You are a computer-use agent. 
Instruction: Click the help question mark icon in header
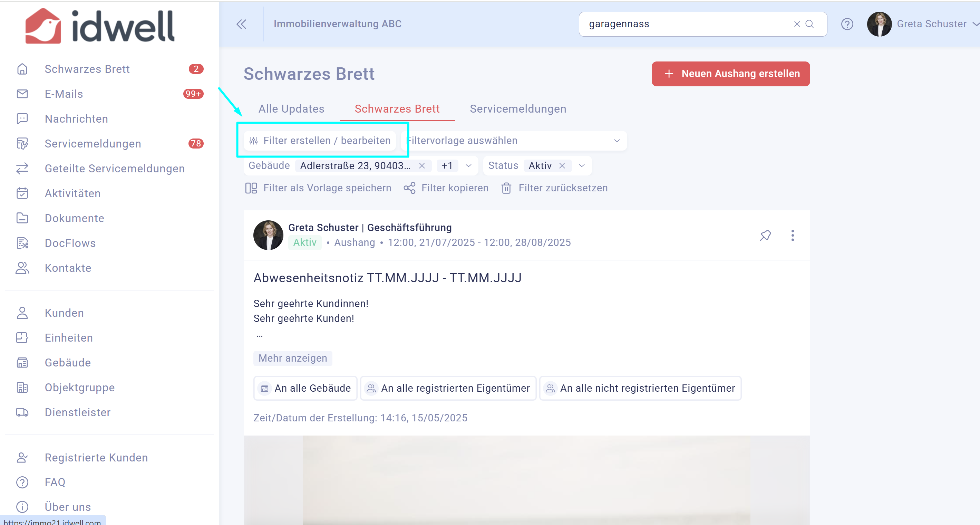847,24
